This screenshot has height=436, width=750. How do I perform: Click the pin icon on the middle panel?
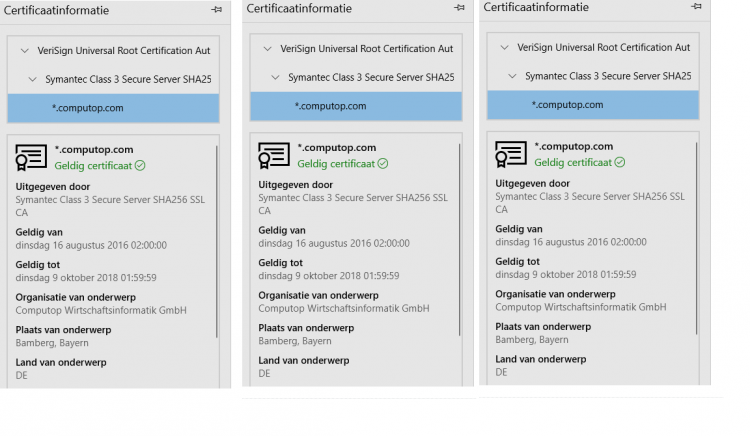(x=459, y=7)
